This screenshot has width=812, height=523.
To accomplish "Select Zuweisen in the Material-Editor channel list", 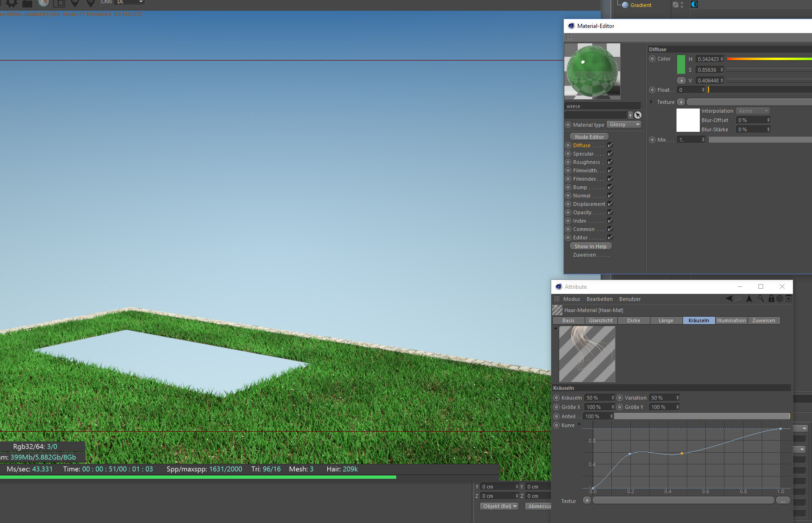I will point(584,255).
